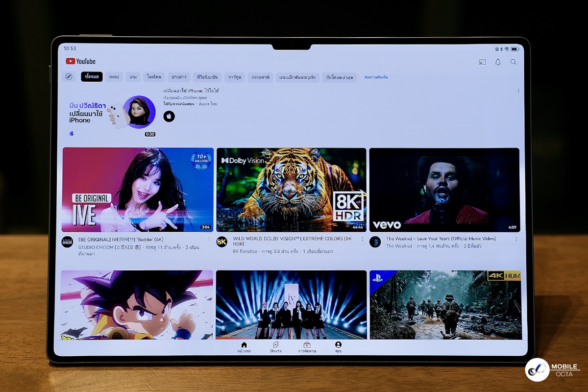The height and width of the screenshot is (392, 588).
Task: Open the more options menu for the Apple ad
Action: point(518,91)
